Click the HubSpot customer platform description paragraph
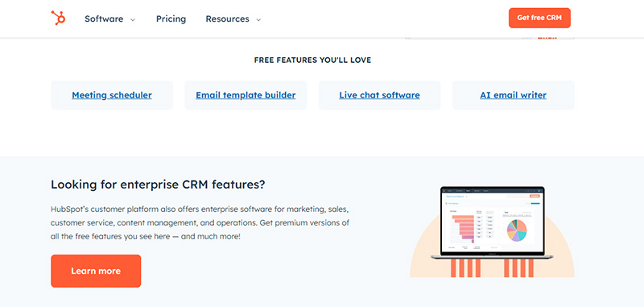Screen dimensions: 644x307 point(200,223)
